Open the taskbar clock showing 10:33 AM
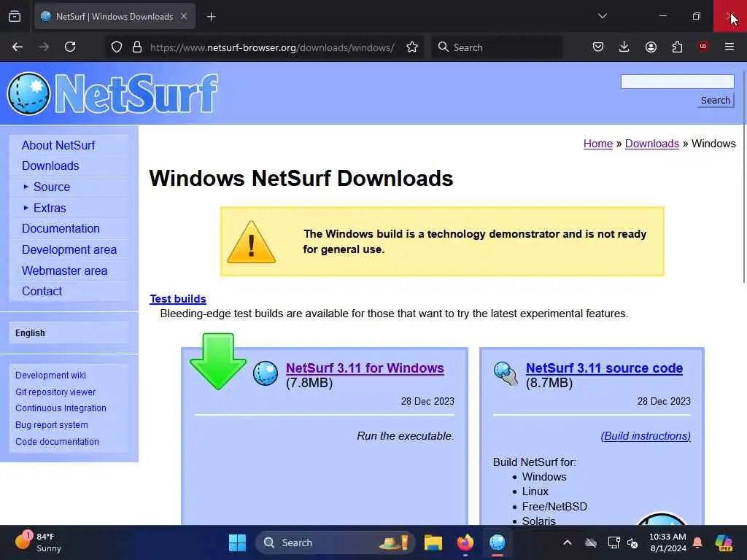This screenshot has height=560, width=747. point(667,542)
